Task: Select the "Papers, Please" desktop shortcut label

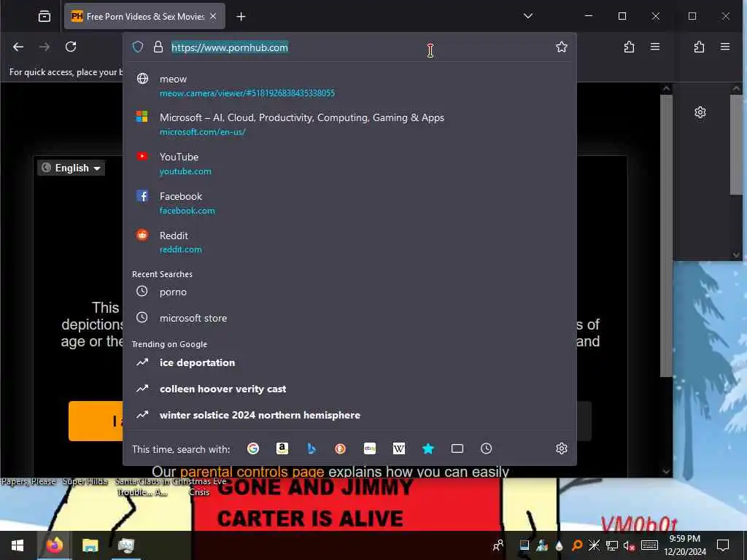Action: coord(28,481)
